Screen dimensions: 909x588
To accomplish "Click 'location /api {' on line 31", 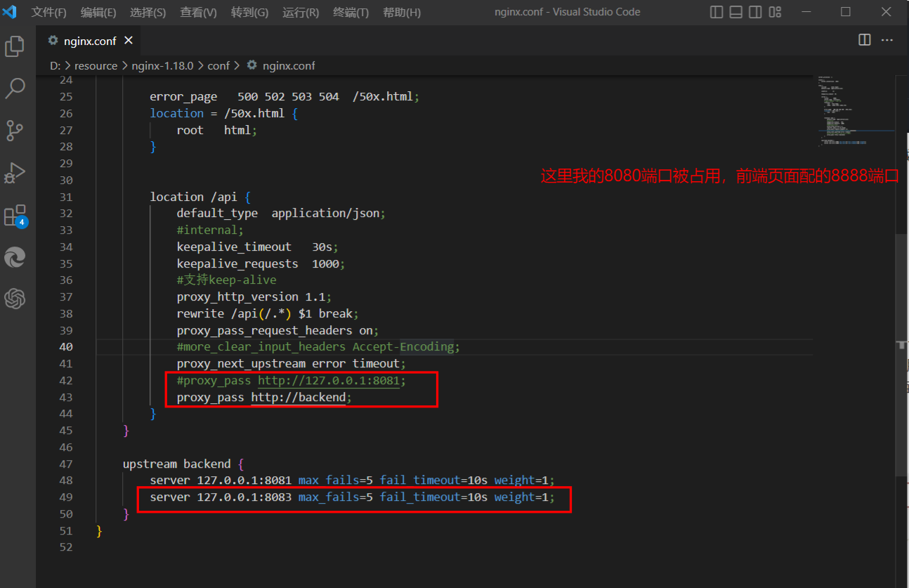I will click(200, 197).
